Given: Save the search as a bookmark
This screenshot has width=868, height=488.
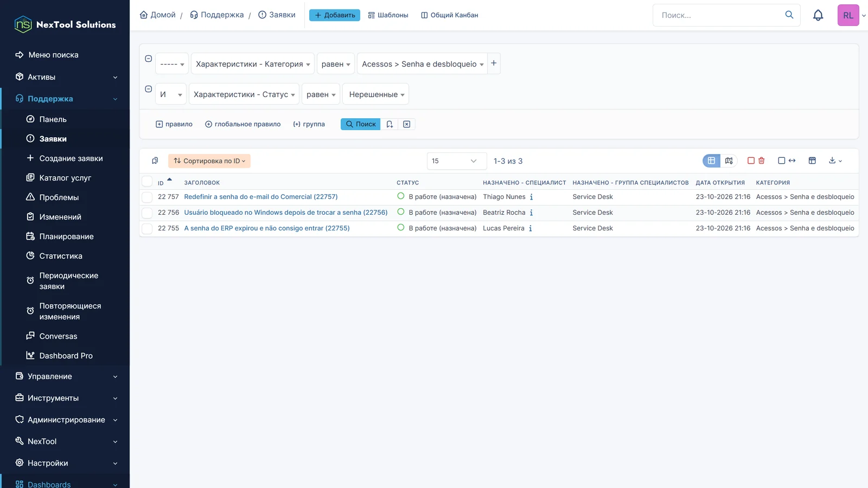Looking at the screenshot, I should [x=390, y=124].
